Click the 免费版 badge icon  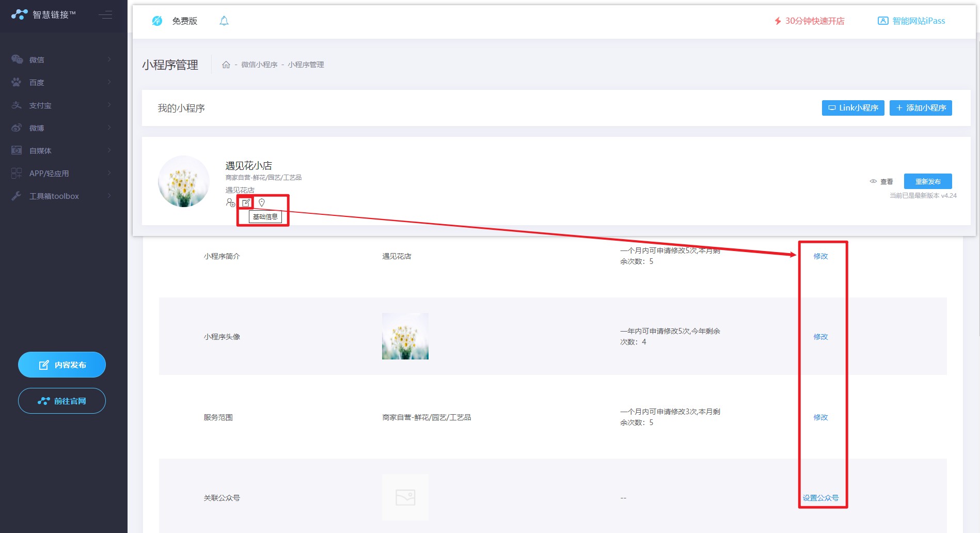tap(156, 21)
